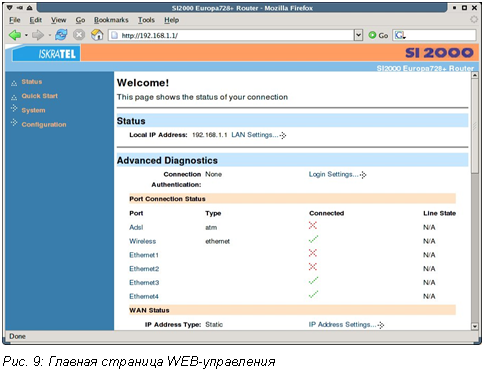
Task: Click the N/A line state for Adsl
Action: (429, 227)
